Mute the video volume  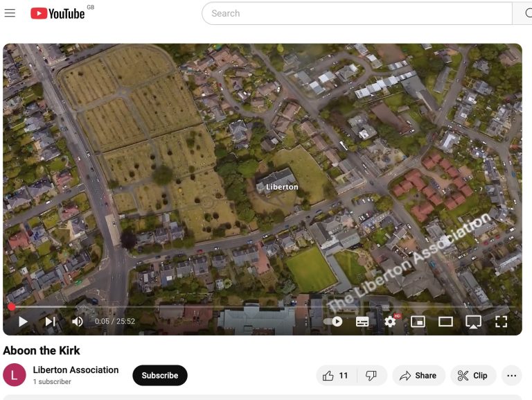click(x=78, y=321)
